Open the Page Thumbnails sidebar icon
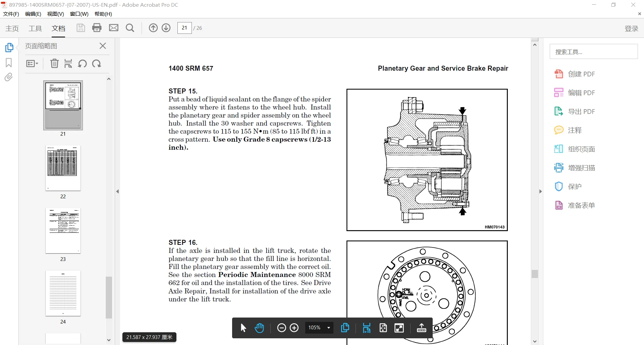The width and height of the screenshot is (644, 345). click(9, 48)
